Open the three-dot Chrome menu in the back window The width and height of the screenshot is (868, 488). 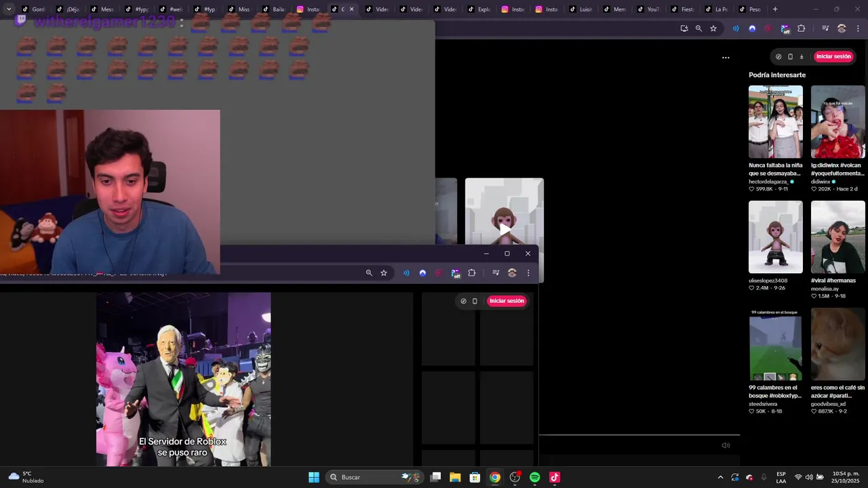pos(858,28)
